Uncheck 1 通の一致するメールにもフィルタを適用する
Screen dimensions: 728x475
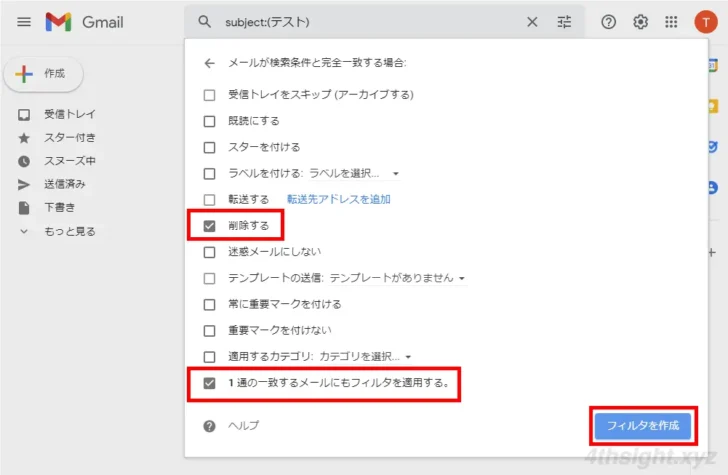click(x=209, y=383)
